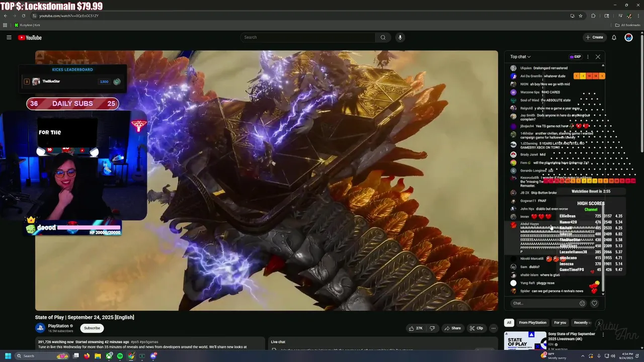644x362 pixels.
Task: Expand the Top chat mode dropdown
Action: click(520, 57)
